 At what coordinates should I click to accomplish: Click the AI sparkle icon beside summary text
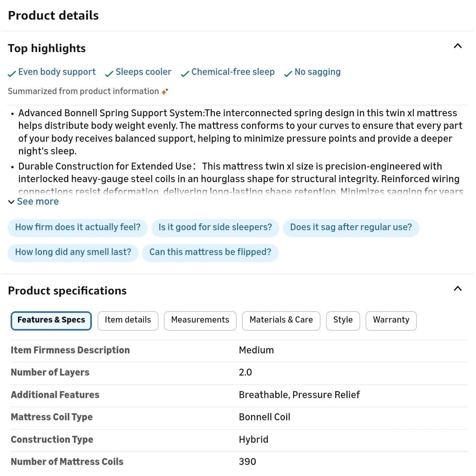point(165,91)
